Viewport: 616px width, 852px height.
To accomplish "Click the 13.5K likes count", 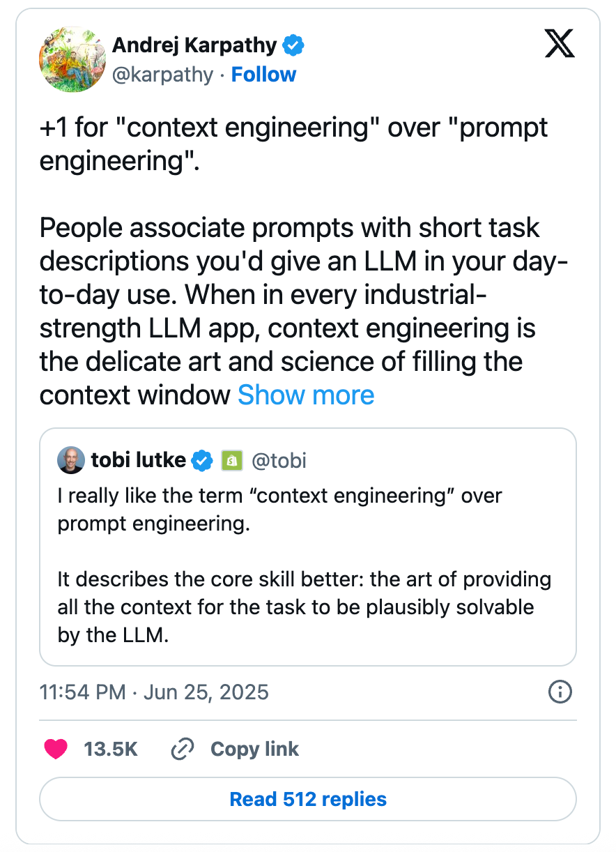I will (x=111, y=750).
